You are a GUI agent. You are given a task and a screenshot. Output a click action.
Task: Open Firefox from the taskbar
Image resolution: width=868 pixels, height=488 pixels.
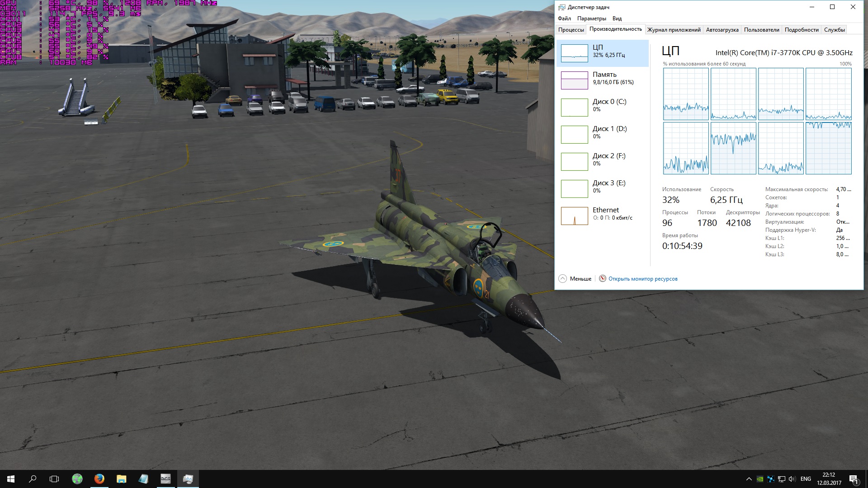pyautogui.click(x=99, y=479)
